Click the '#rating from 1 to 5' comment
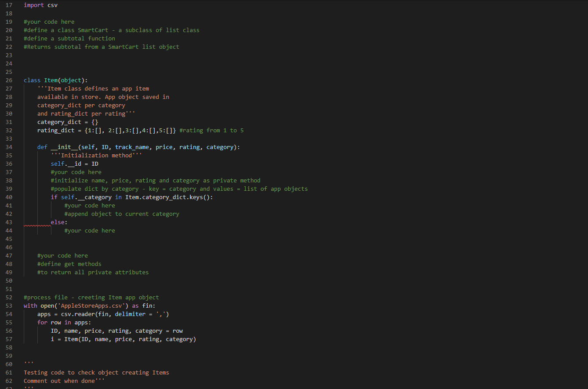Viewport: 588px width, 389px height. (211, 131)
